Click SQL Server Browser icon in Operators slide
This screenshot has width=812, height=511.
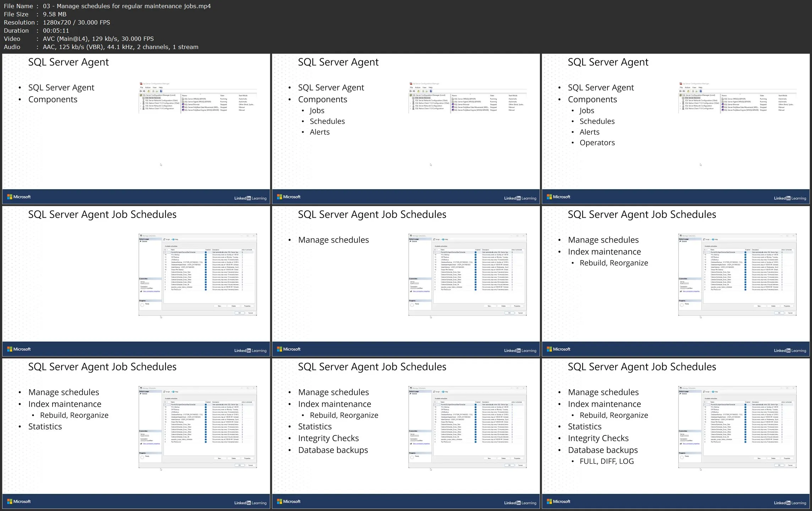click(x=723, y=104)
